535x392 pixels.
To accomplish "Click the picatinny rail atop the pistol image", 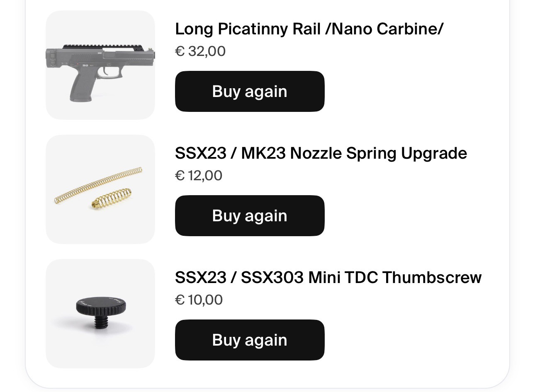I will [x=104, y=48].
